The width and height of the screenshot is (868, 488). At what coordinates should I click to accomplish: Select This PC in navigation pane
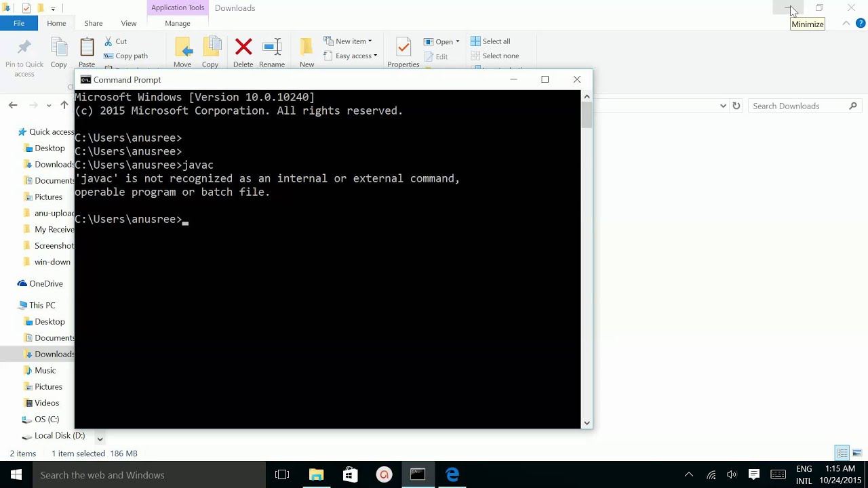click(37, 305)
